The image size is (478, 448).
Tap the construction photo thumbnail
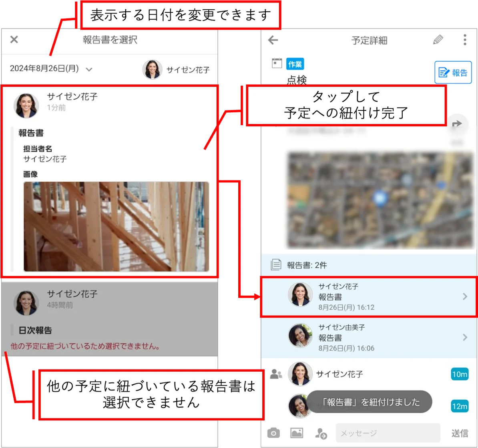pos(116,226)
